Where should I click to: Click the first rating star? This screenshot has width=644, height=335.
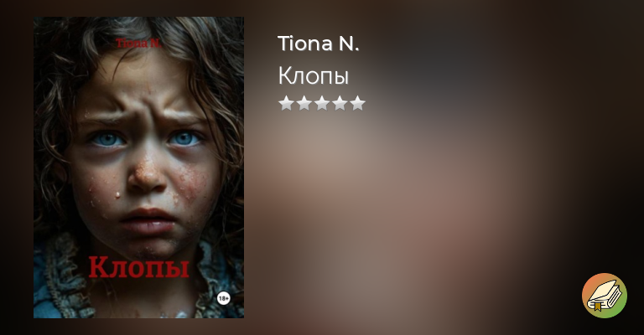286,103
